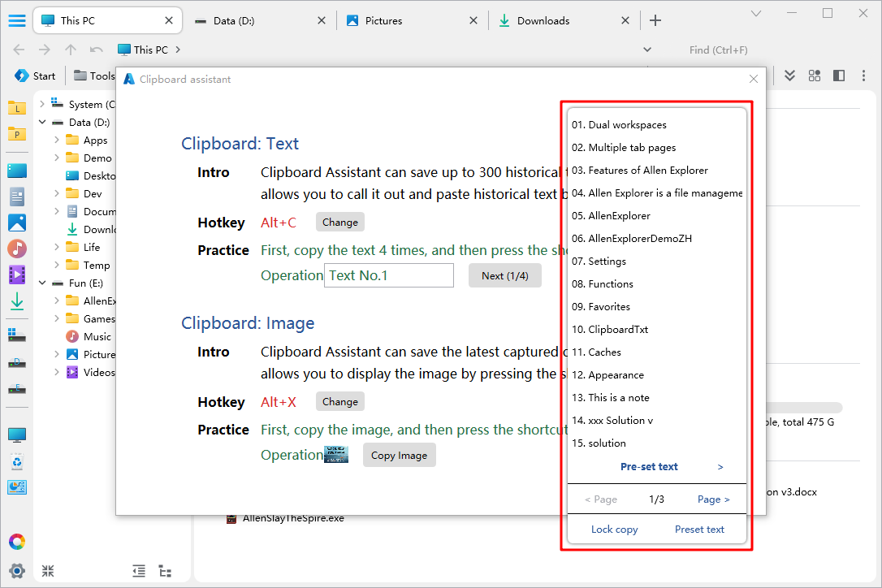This screenshot has height=588, width=882.
Task: Open the address bar history dropdown
Action: pos(647,50)
